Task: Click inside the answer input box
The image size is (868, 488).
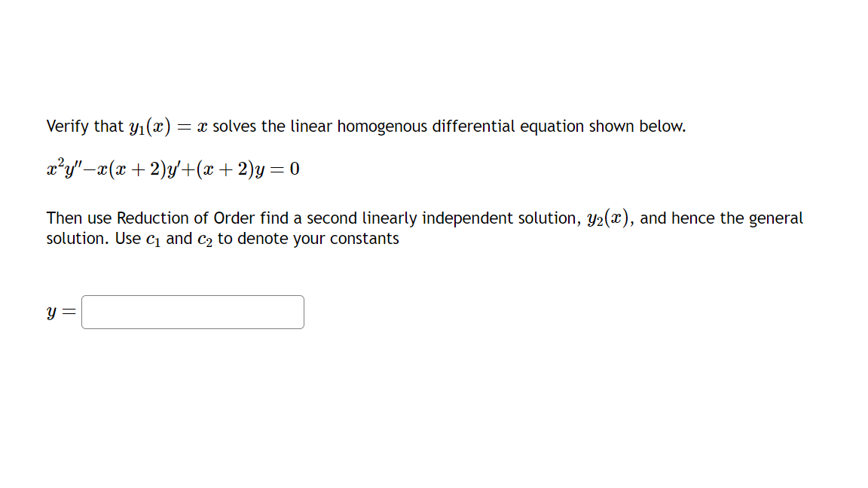Action: [x=192, y=311]
